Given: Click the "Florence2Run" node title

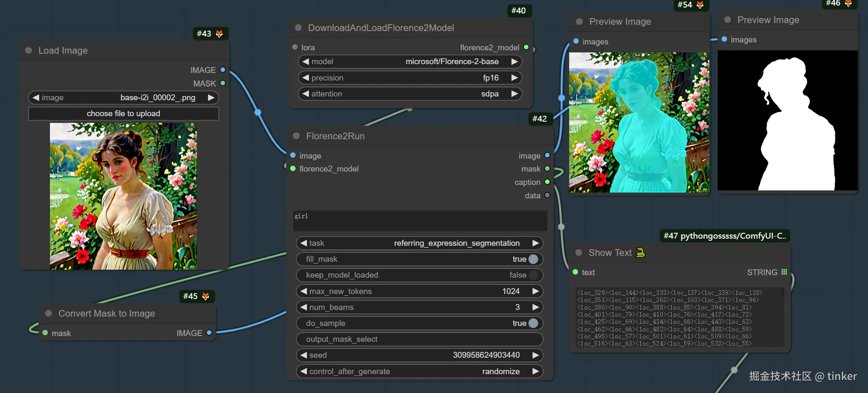Looking at the screenshot, I should (335, 136).
